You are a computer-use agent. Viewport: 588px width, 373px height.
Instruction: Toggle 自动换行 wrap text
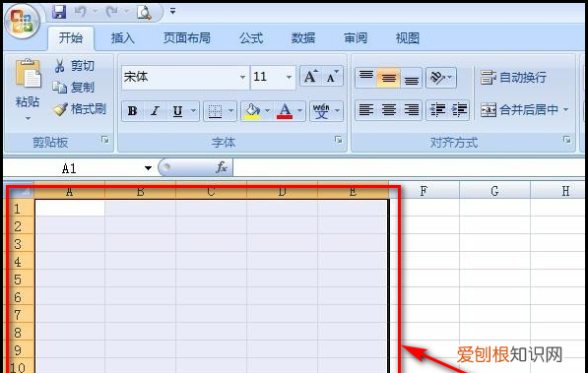click(x=513, y=78)
